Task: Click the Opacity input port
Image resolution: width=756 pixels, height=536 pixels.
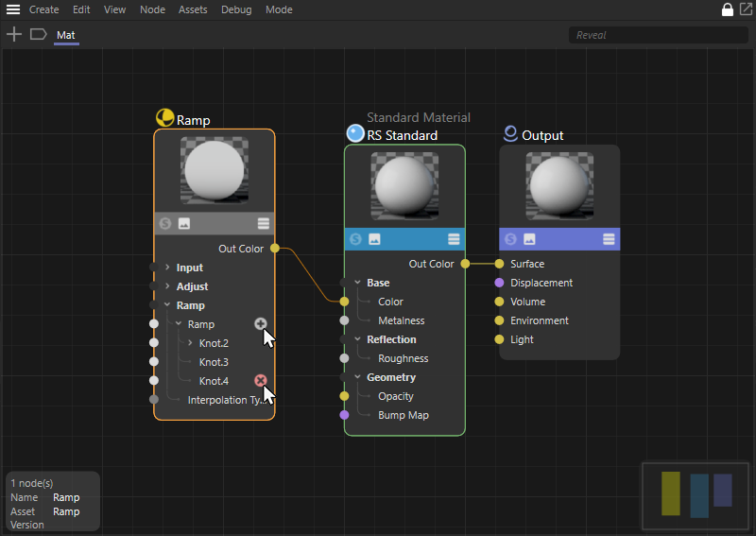Action: coord(344,396)
